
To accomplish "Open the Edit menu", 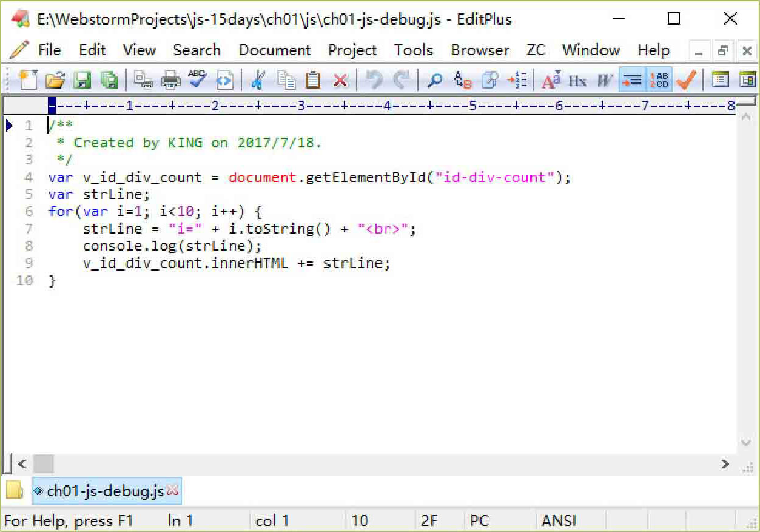I will coord(92,50).
